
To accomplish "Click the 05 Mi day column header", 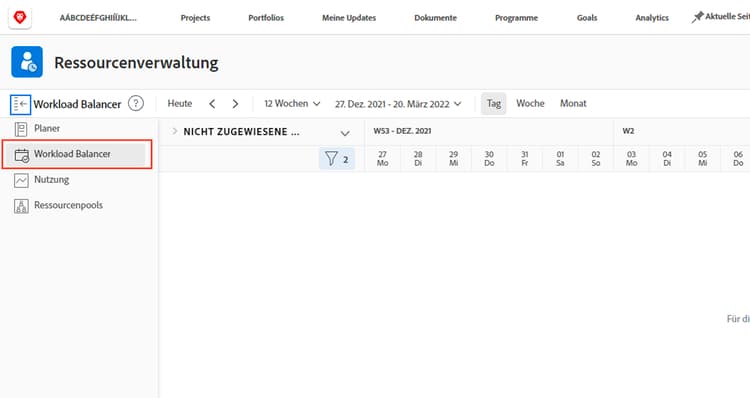I will 702,159.
